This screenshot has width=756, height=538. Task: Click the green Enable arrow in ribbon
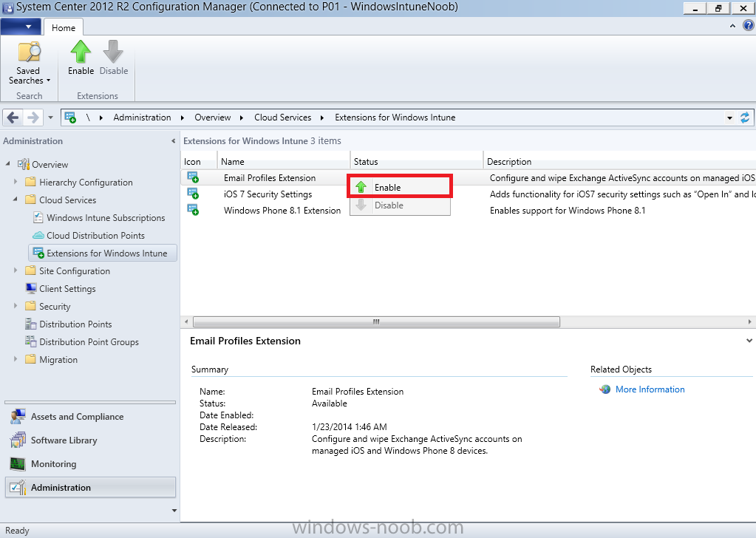point(81,52)
